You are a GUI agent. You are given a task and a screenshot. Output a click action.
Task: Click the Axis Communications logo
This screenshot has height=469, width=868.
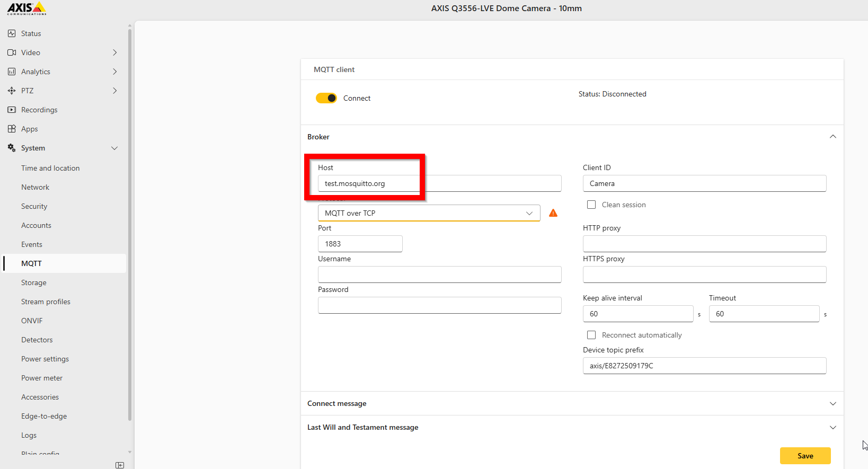click(26, 8)
